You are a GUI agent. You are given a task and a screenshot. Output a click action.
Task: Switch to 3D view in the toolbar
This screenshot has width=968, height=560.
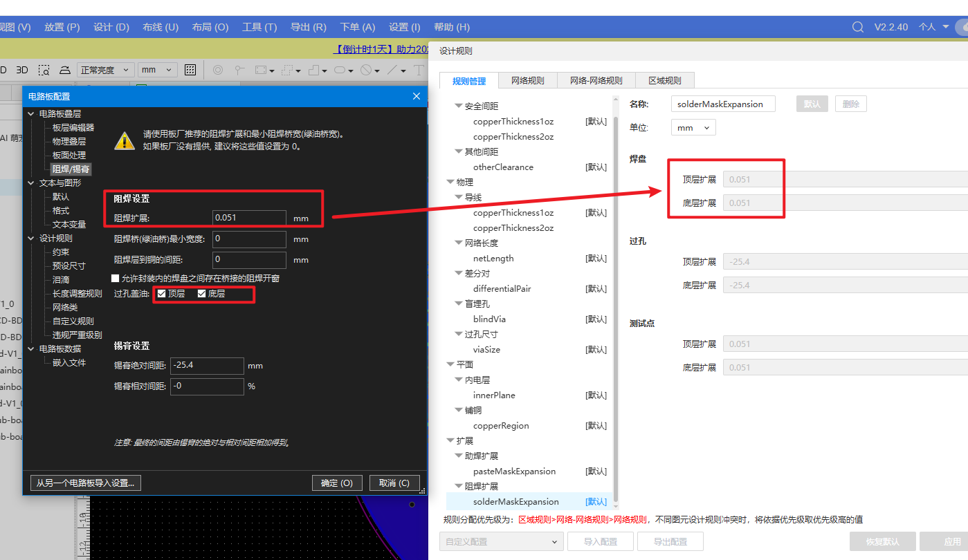pos(22,70)
